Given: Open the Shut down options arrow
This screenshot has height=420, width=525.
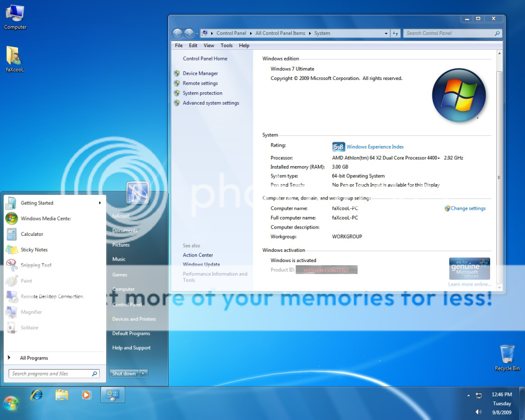Looking at the screenshot, I should [144, 373].
